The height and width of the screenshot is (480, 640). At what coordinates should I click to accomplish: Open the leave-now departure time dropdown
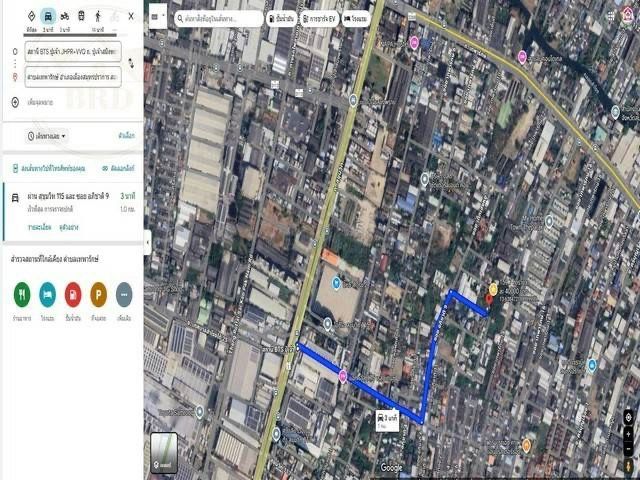point(47,135)
